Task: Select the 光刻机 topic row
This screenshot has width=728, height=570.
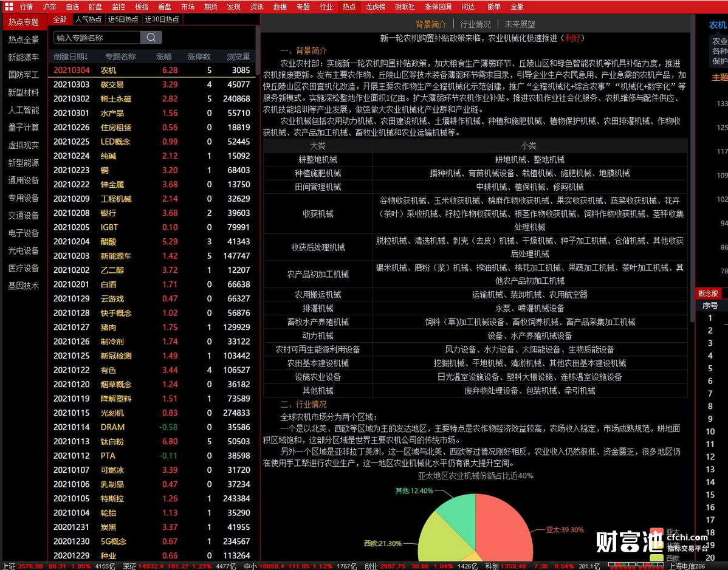Action: click(152, 413)
